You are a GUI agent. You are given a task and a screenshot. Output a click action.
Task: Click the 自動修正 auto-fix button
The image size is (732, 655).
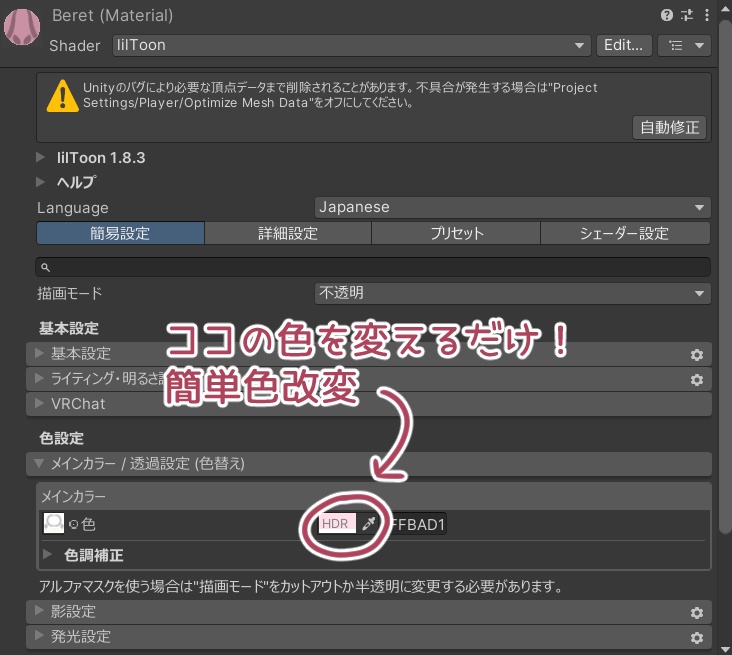pyautogui.click(x=669, y=127)
